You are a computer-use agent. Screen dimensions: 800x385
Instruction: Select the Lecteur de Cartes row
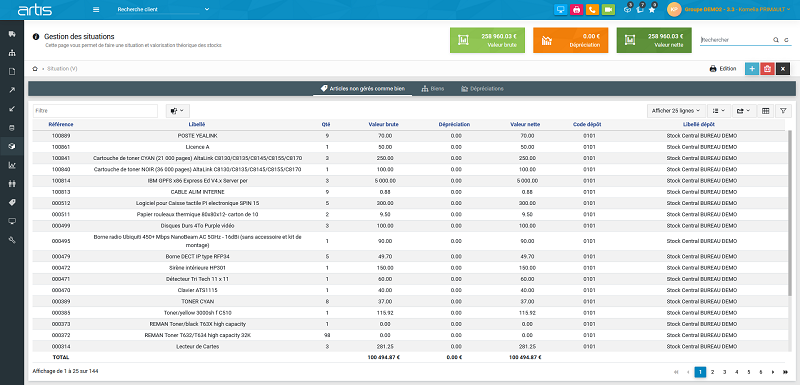pos(409,346)
